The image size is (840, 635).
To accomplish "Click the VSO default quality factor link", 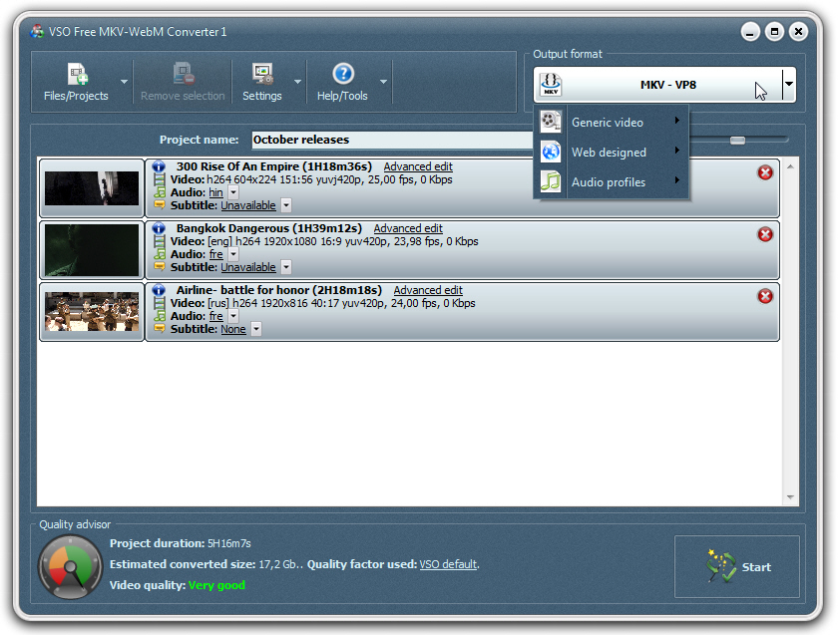I will (448, 564).
